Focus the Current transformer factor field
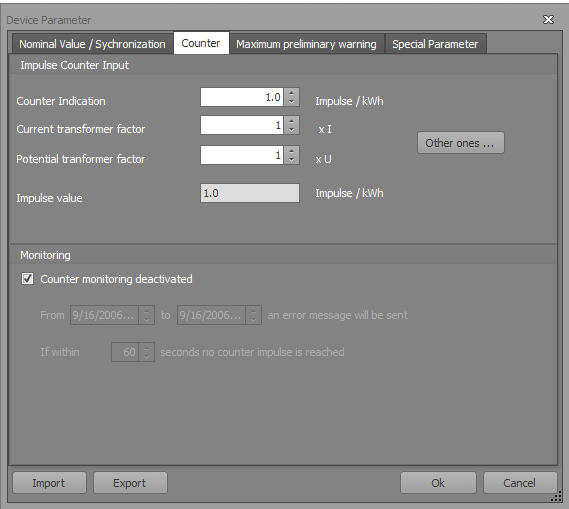Image resolution: width=569 pixels, height=509 pixels. [242, 125]
